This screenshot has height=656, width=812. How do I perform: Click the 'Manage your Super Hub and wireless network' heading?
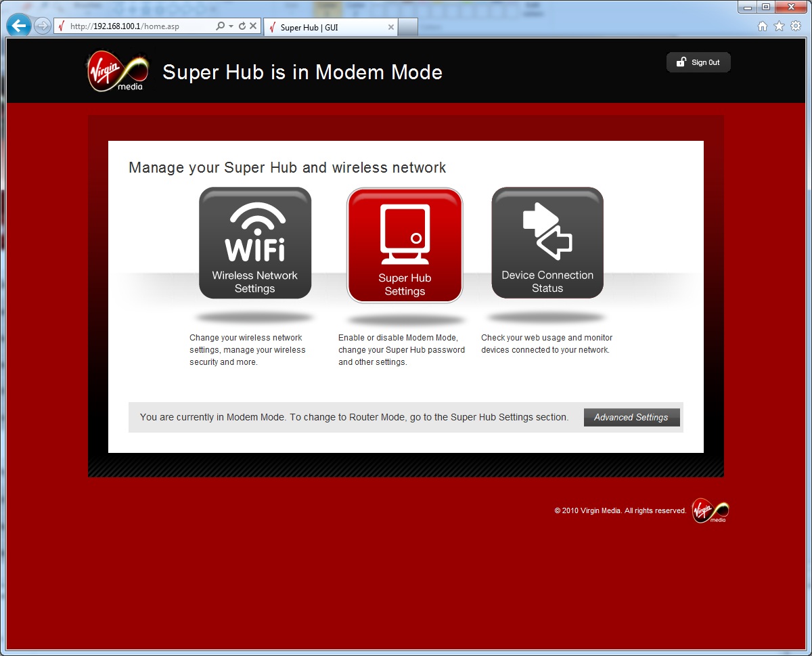tap(288, 167)
